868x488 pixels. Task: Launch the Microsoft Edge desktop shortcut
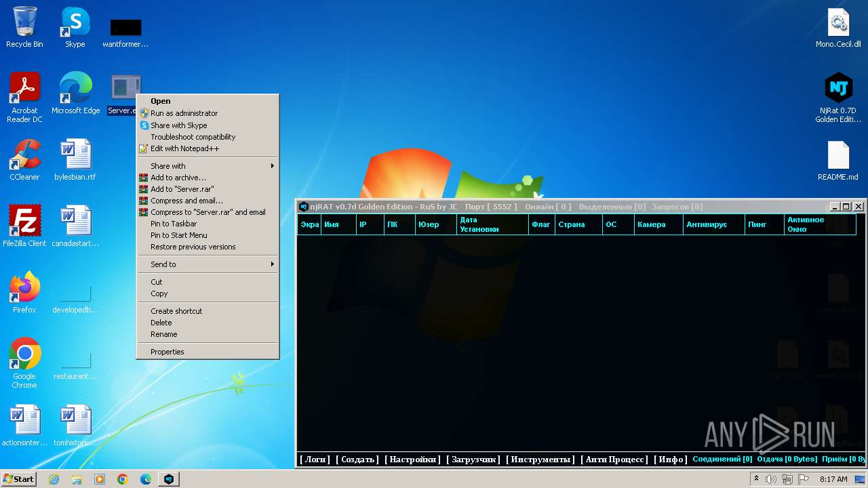pyautogui.click(x=75, y=94)
